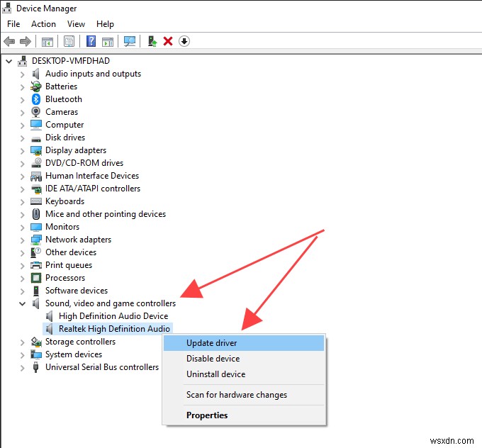Click the Disable device down-arrow icon

click(x=184, y=41)
